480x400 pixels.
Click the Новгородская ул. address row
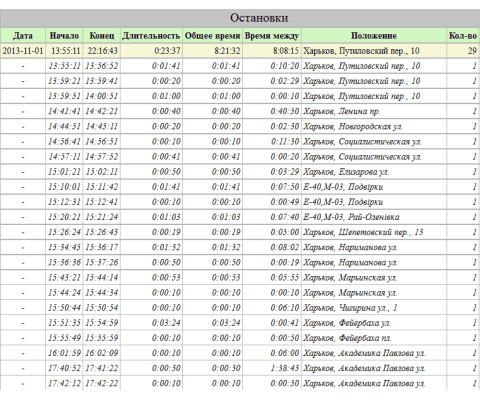click(240, 126)
